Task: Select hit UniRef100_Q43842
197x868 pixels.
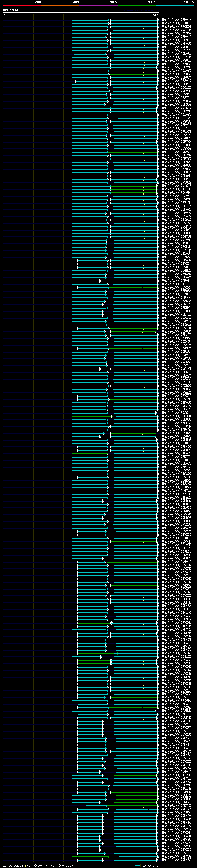Action: click(177, 243)
